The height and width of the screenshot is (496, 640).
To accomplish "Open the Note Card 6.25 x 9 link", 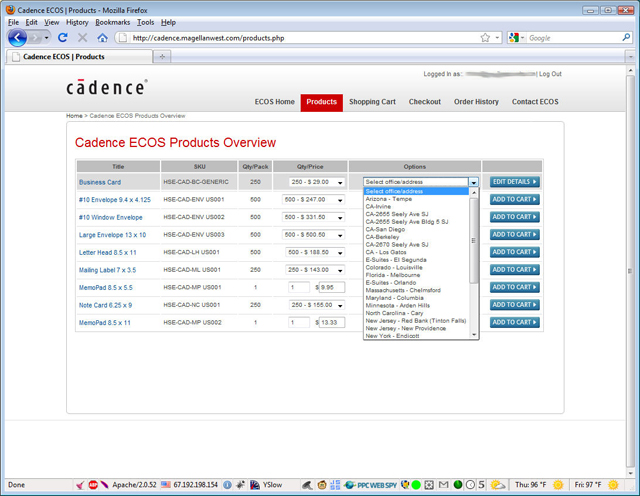I will pos(105,305).
